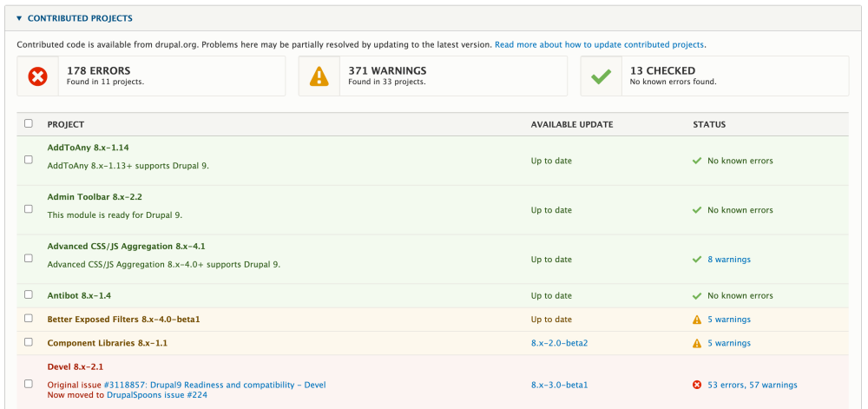The height and width of the screenshot is (409, 868).
Task: Click the PROJECT column header
Action: point(65,124)
